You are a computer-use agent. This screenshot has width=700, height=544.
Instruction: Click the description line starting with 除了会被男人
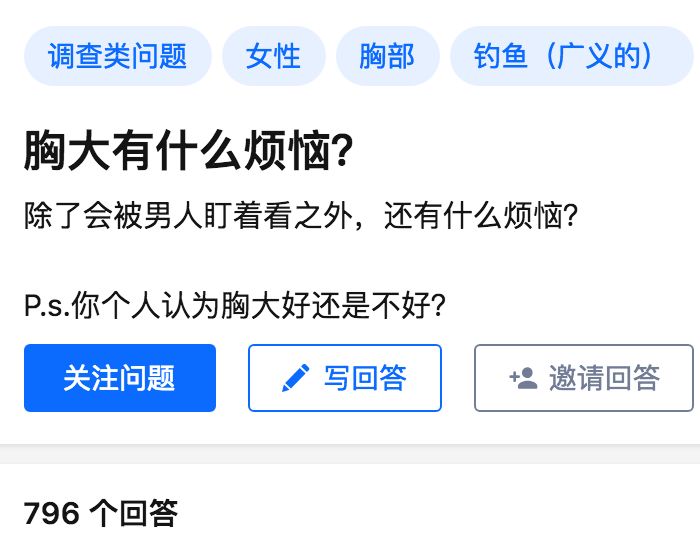tap(300, 217)
